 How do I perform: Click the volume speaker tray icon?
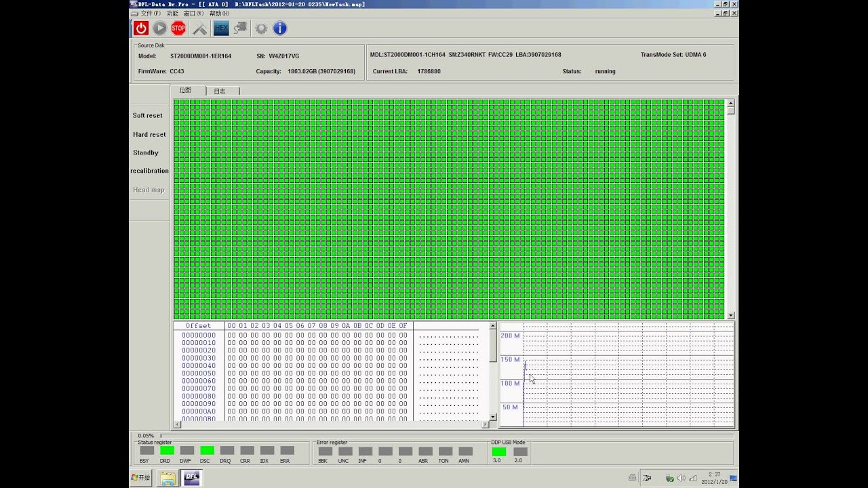click(681, 479)
